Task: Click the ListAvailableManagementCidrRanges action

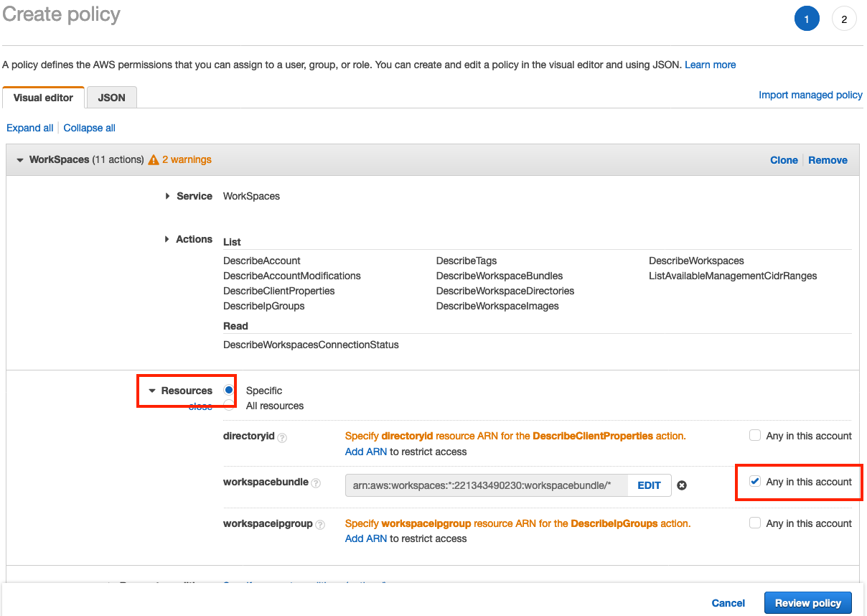Action: pyautogui.click(x=733, y=276)
